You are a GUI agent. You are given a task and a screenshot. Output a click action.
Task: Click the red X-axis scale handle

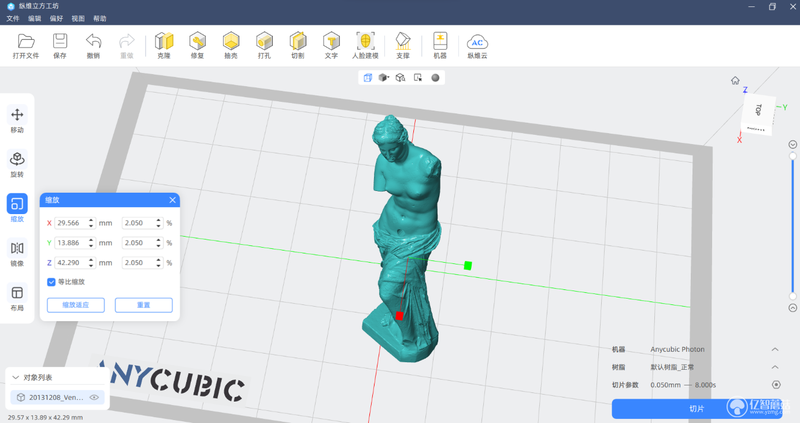tap(399, 316)
